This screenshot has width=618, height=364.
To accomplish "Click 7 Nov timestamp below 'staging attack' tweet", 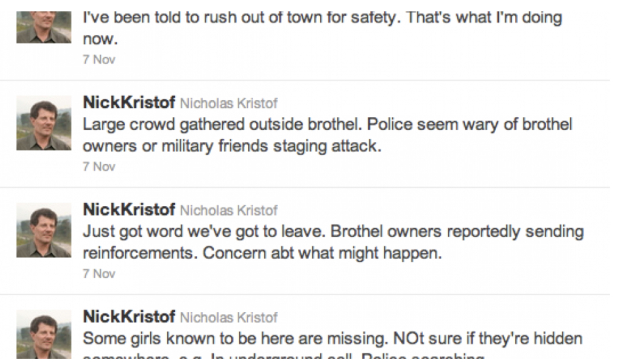I will coord(98,167).
